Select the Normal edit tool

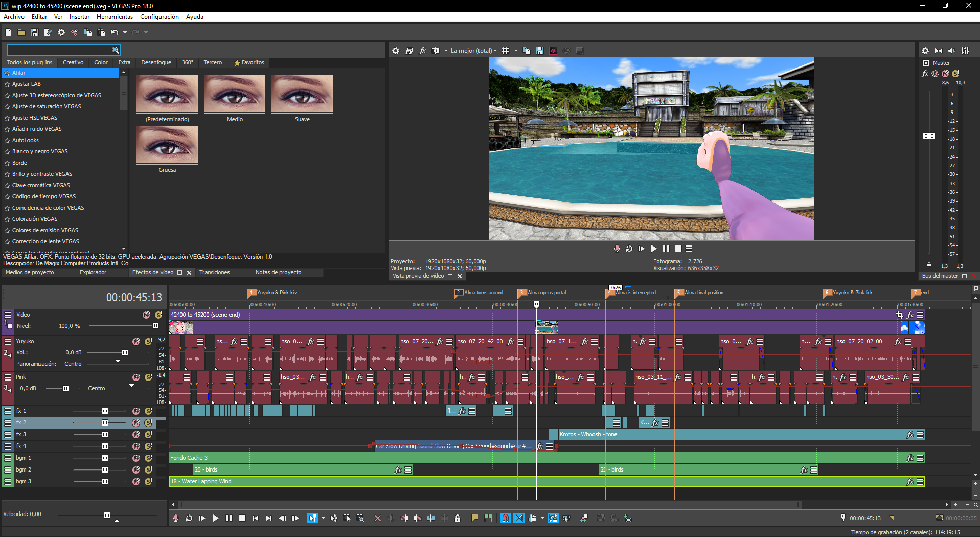312,518
